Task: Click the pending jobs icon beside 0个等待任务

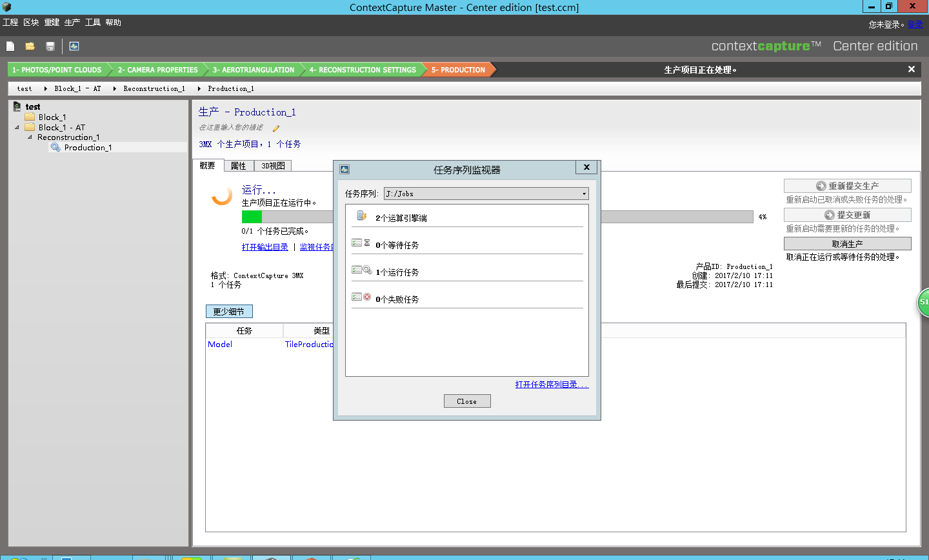Action: coord(361,243)
